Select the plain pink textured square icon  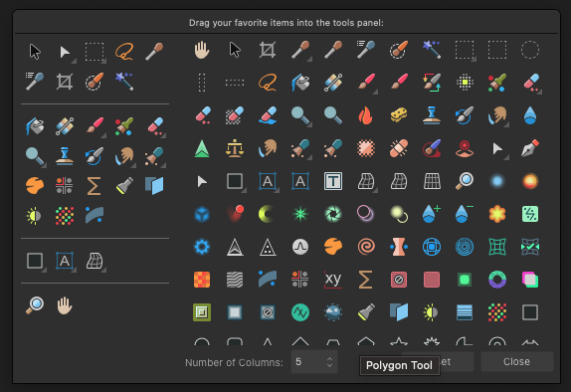click(432, 280)
